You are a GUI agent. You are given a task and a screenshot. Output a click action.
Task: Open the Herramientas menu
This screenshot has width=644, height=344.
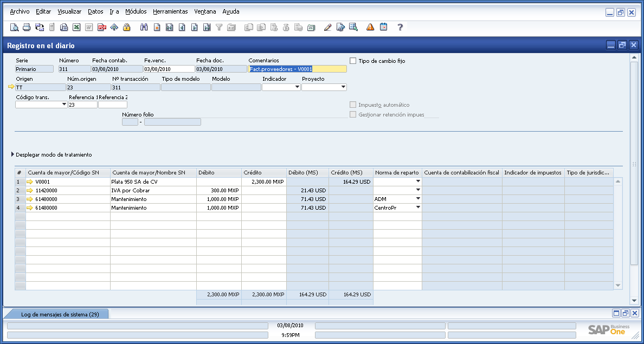coord(170,11)
